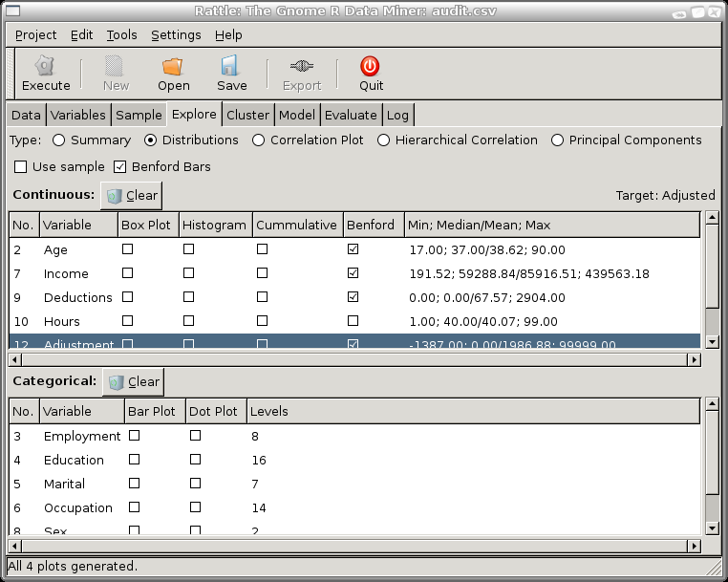This screenshot has height=582, width=728.
Task: Open the Project menu
Action: click(x=35, y=34)
